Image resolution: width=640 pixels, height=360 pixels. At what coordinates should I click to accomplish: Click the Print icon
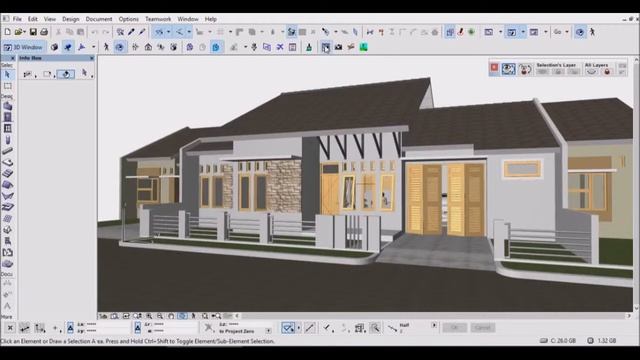pyautogui.click(x=44, y=32)
